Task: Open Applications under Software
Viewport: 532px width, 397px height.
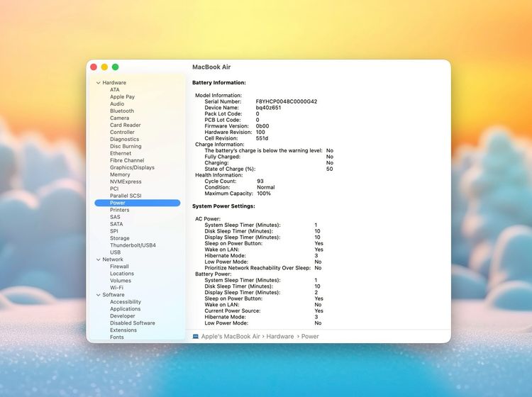Action: pyautogui.click(x=125, y=309)
